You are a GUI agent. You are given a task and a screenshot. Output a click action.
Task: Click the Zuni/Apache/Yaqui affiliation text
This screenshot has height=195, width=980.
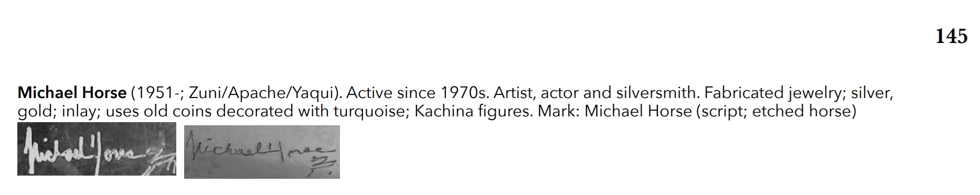[x=261, y=93]
